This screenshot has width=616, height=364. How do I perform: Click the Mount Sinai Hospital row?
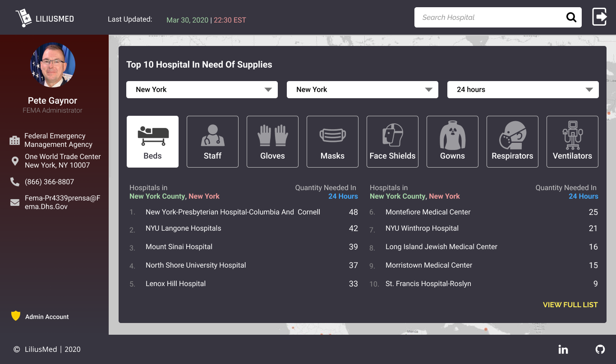pos(244,247)
